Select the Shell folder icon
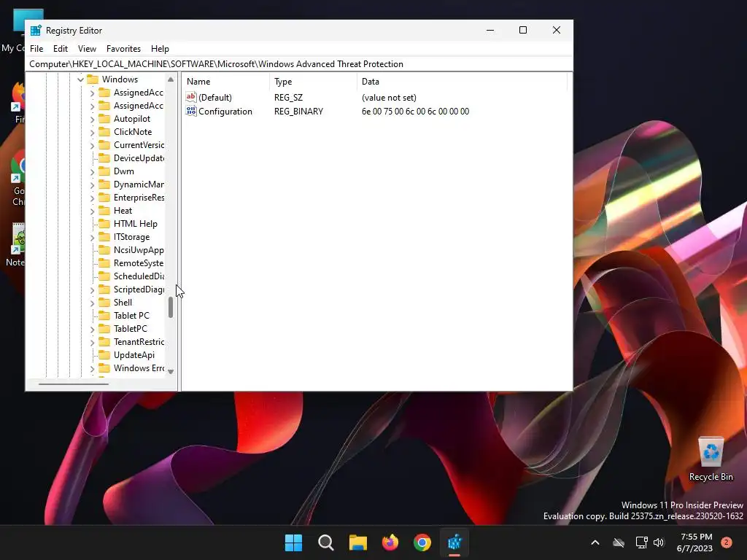747x560 pixels. 104,303
